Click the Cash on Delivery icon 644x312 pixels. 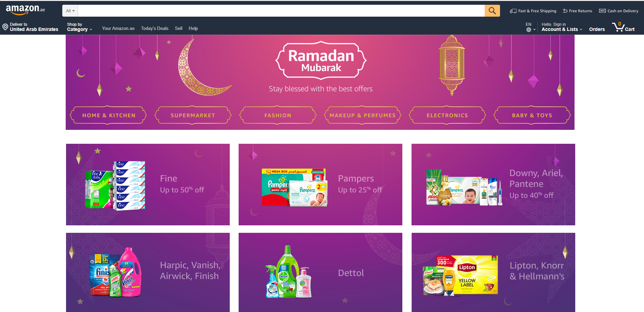(x=602, y=11)
